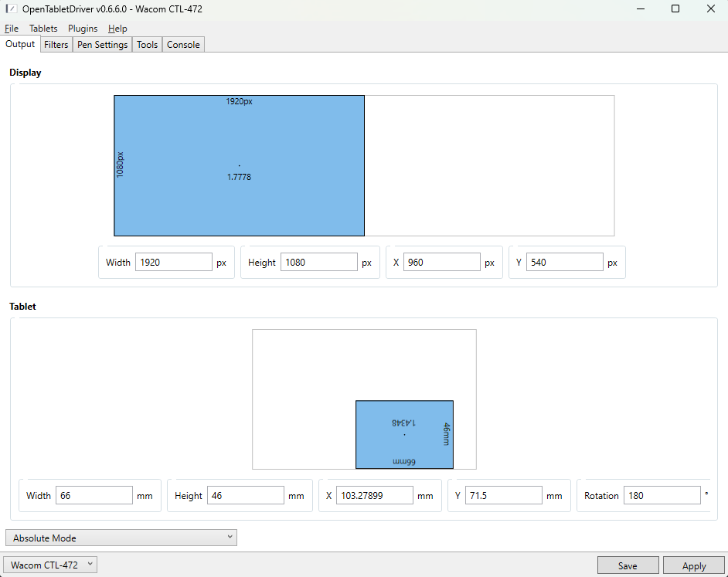Click the display Width input field
The image size is (728, 577).
click(x=173, y=263)
